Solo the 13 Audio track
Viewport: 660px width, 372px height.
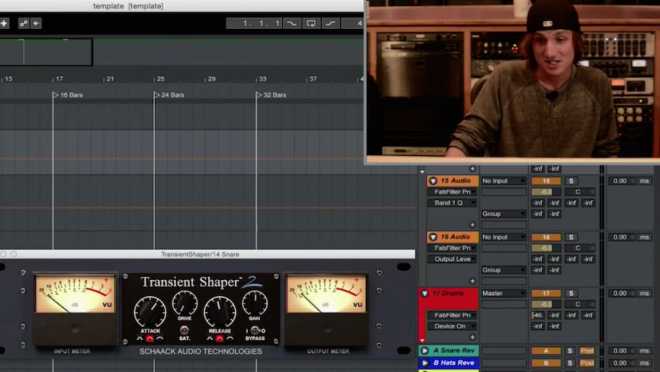coord(571,181)
